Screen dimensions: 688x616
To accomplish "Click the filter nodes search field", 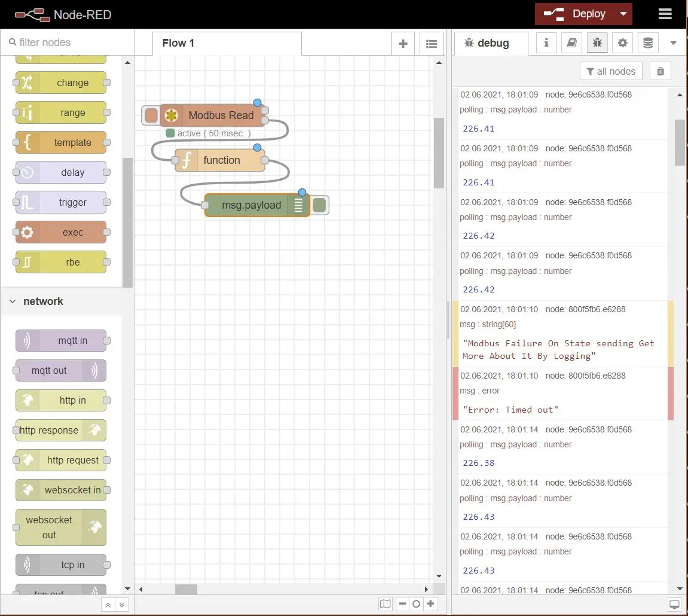I will [x=66, y=42].
